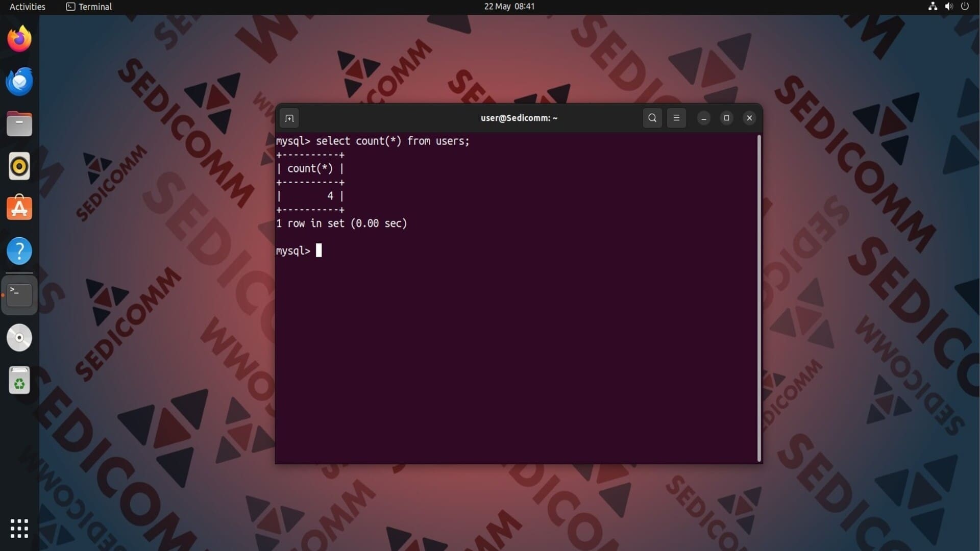The width and height of the screenshot is (980, 551).
Task: Open the Files manager
Action: click(x=19, y=124)
